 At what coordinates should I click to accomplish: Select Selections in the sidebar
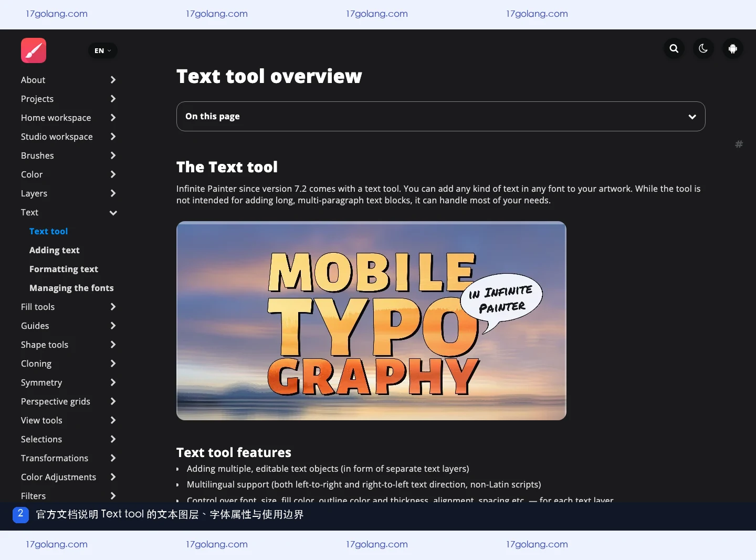point(41,439)
